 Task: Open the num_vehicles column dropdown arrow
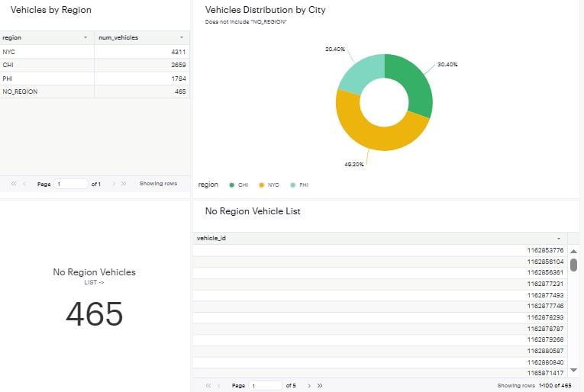[182, 37]
